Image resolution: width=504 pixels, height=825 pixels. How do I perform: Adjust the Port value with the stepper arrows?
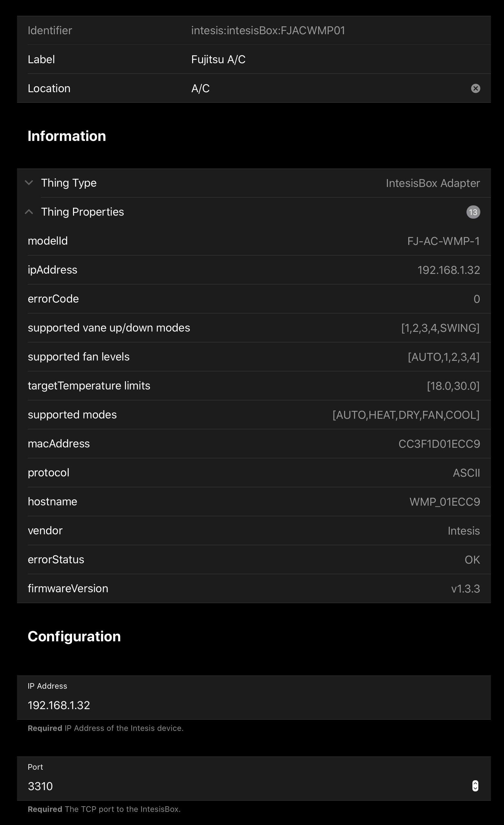[475, 786]
